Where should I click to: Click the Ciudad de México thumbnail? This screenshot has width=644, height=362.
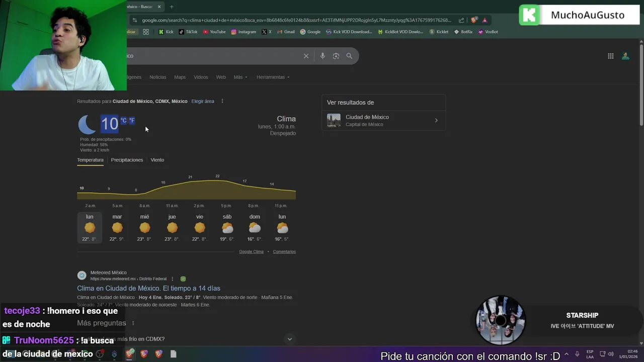click(334, 120)
